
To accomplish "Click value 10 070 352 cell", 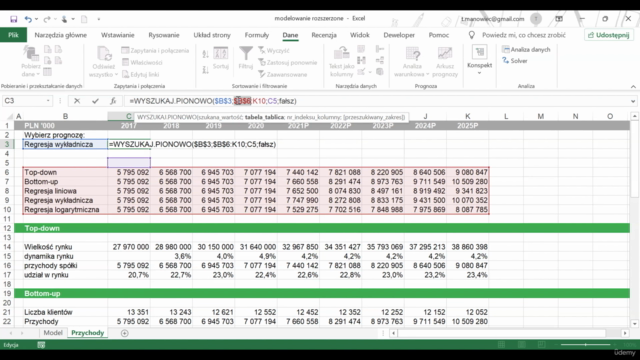I will coord(469,200).
